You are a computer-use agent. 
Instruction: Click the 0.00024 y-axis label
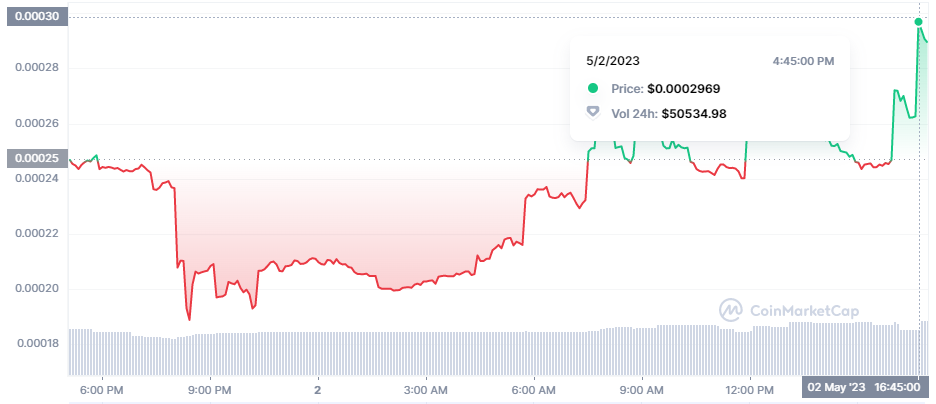click(x=37, y=177)
